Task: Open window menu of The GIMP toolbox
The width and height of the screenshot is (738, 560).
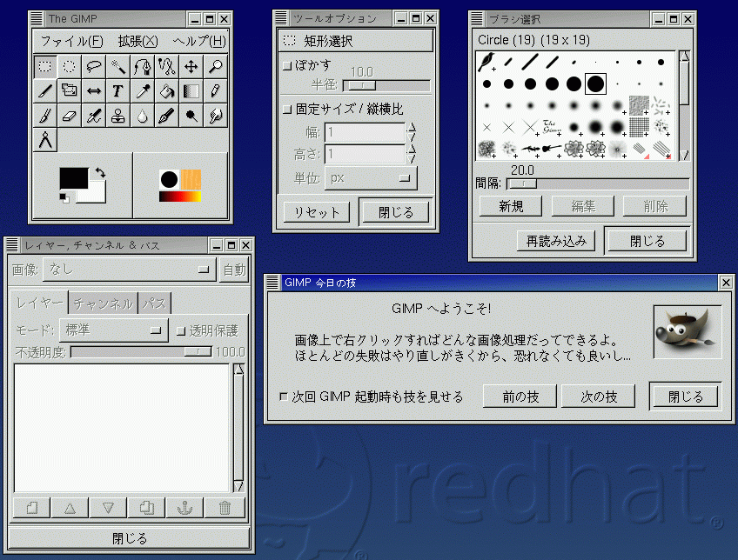Action: tap(37, 19)
